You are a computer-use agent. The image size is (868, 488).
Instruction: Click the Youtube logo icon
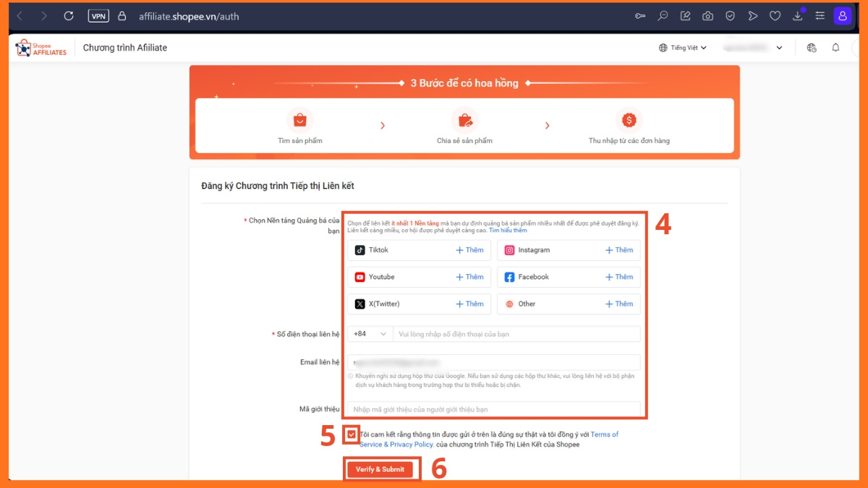coord(359,277)
